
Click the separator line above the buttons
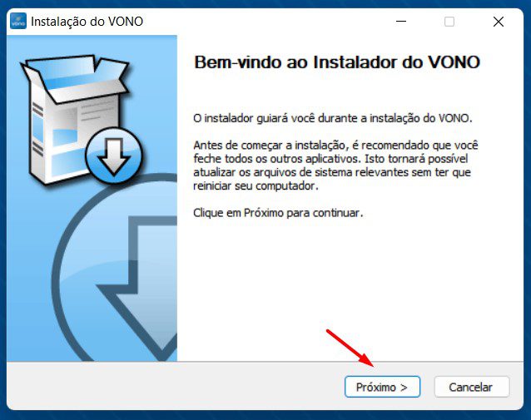[265, 362]
